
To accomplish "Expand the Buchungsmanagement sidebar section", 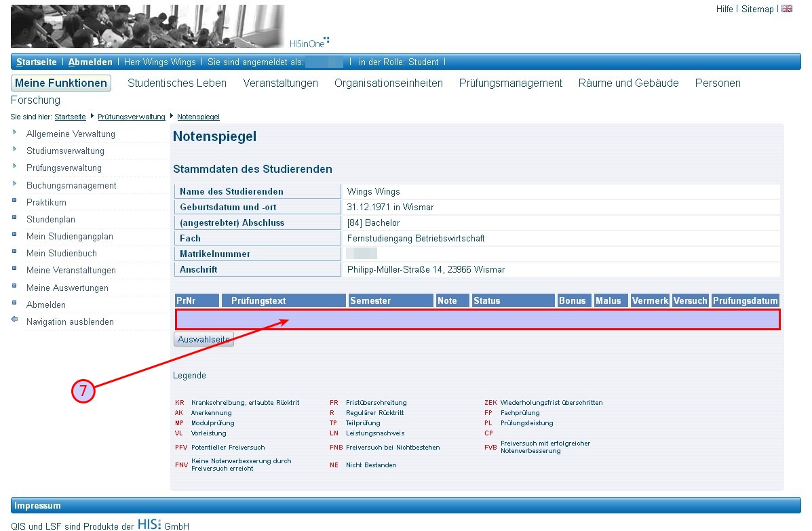I will tap(71, 185).
